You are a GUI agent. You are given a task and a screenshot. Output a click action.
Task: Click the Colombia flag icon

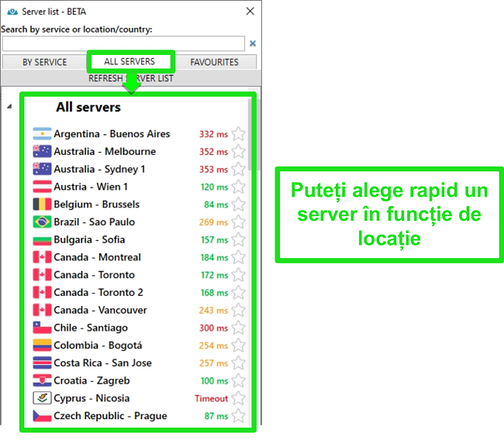42,345
